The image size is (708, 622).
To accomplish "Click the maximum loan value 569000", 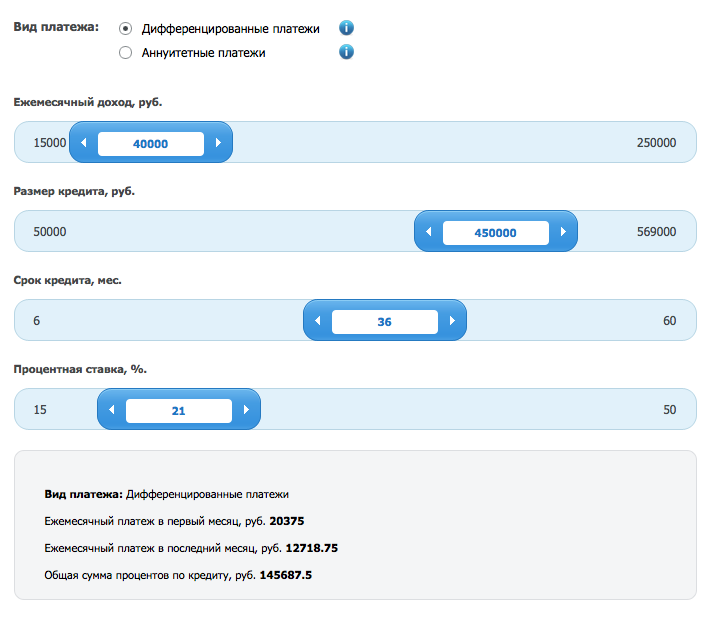I will coord(657,232).
